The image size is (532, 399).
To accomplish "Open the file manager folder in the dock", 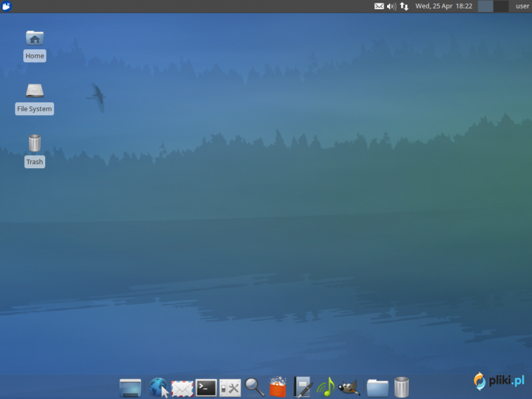I will 378,388.
